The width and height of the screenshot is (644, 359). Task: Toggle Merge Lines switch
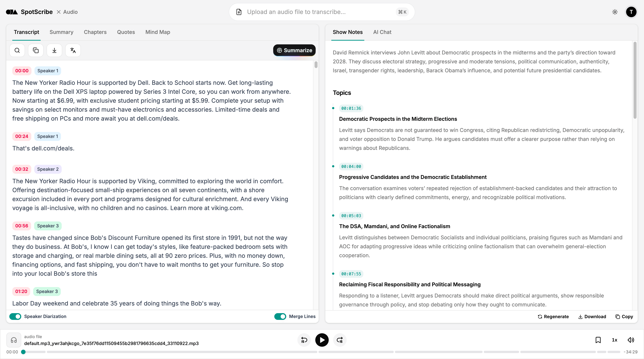point(280,317)
